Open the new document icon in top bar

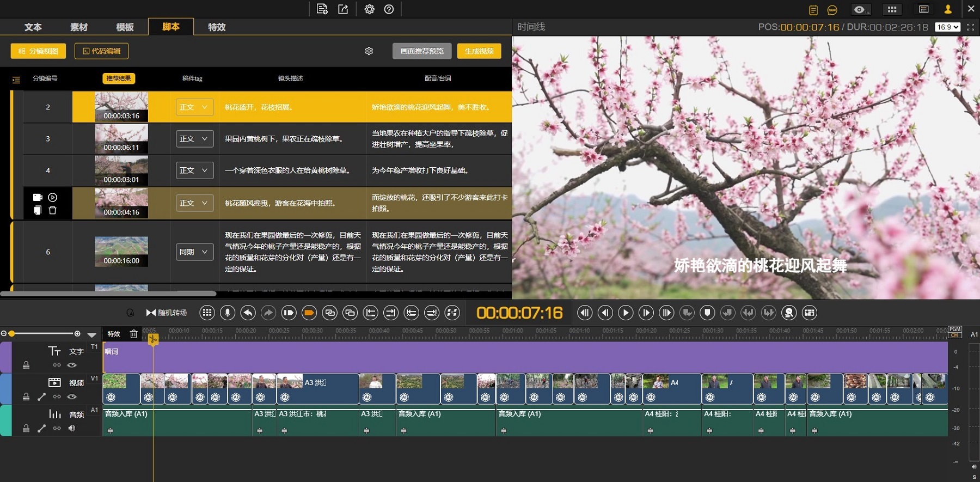pos(322,9)
